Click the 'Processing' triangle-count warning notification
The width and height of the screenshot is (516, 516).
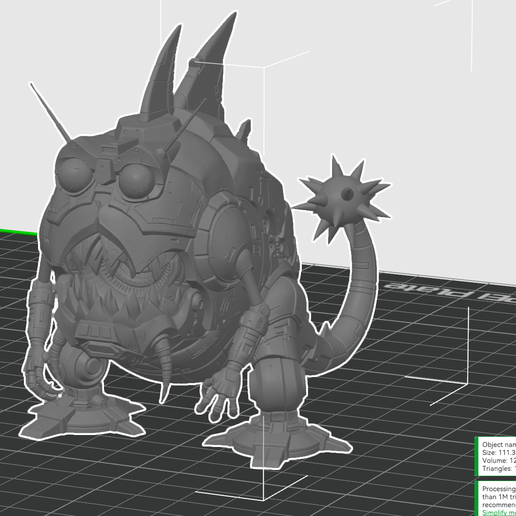495,499
